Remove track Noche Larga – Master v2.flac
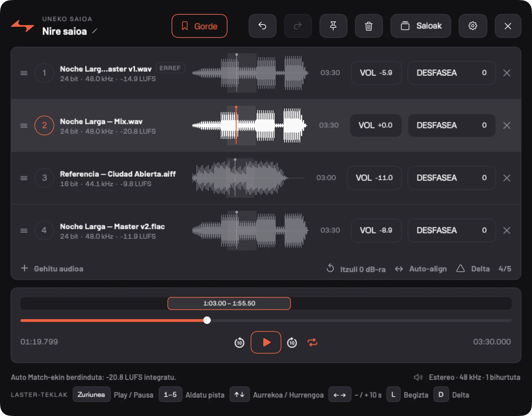 point(507,231)
